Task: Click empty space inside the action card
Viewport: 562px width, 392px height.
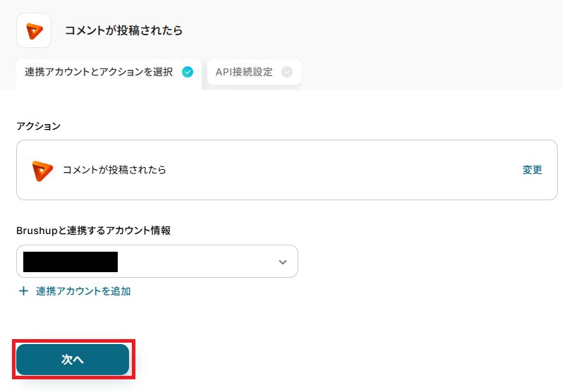Action: click(x=338, y=170)
